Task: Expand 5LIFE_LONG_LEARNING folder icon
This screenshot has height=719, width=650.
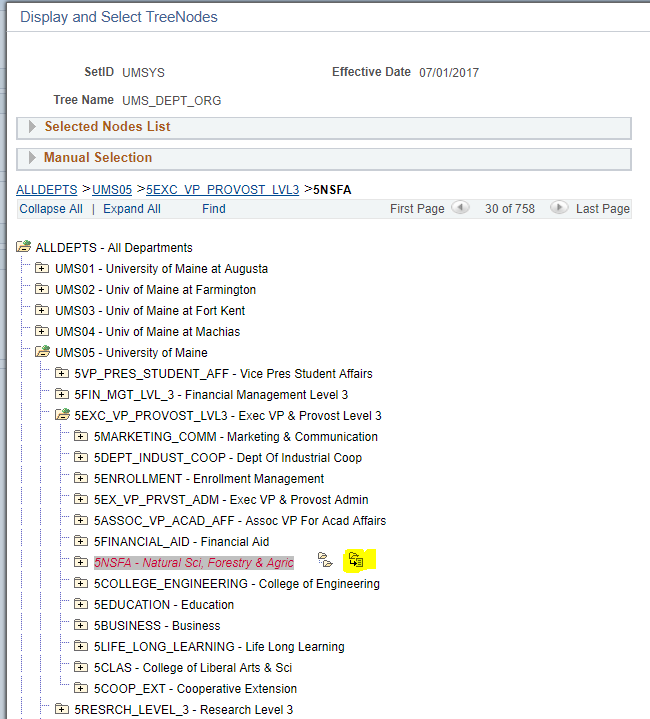Action: coord(81,646)
